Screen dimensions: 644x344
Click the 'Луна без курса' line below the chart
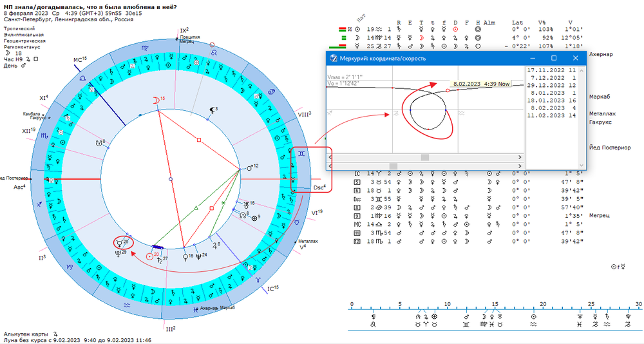(77, 340)
